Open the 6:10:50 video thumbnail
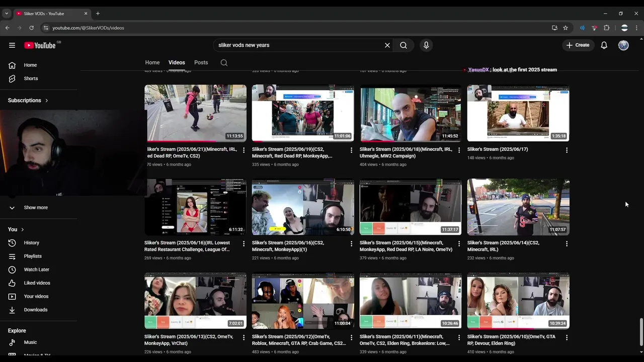644x362 pixels. [x=303, y=207]
